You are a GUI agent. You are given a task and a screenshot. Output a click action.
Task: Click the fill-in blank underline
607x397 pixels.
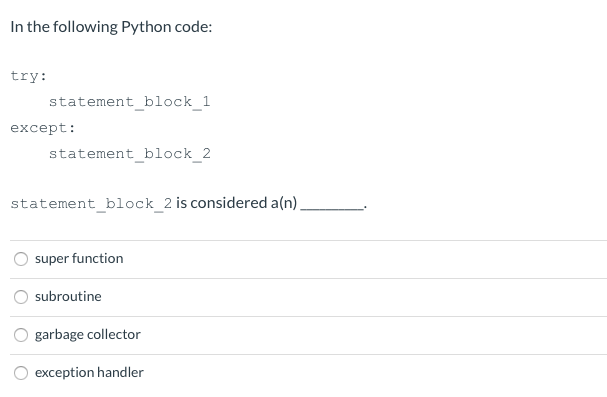click(x=332, y=209)
